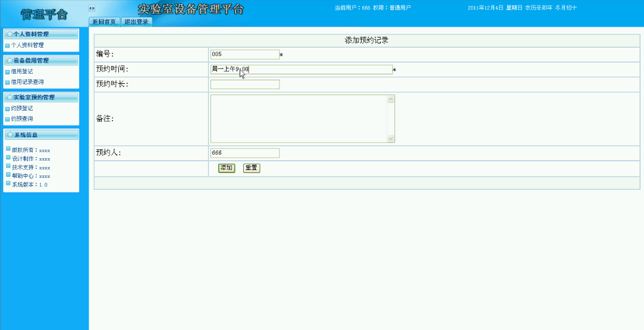
Task: Click the 预约时长 label
Action: tap(112, 84)
